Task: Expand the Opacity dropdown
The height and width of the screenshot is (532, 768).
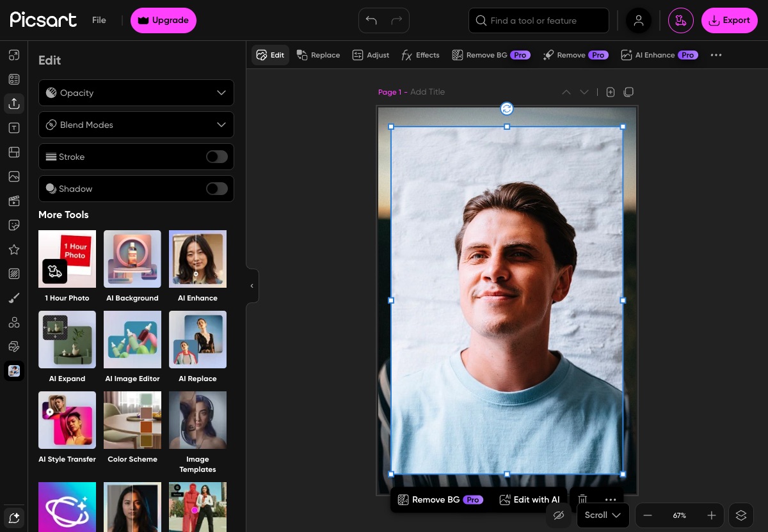Action: 136,93
